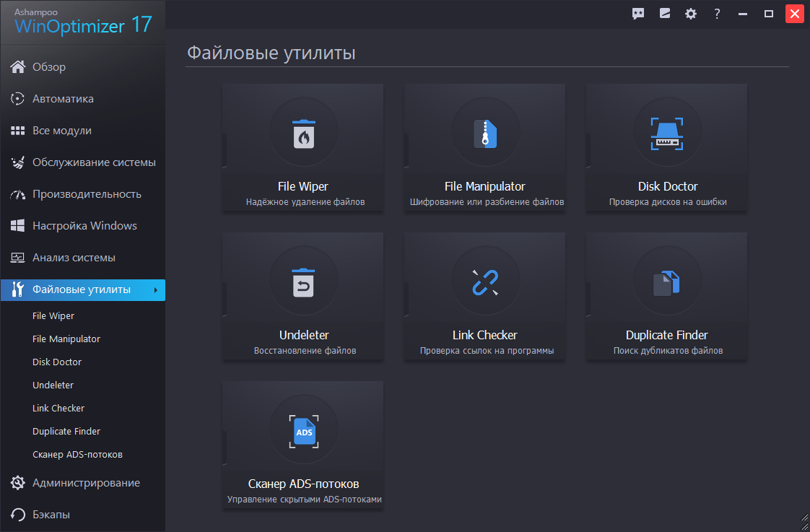Click the speedometer icon for Производительность
The image size is (810, 532).
(x=18, y=195)
